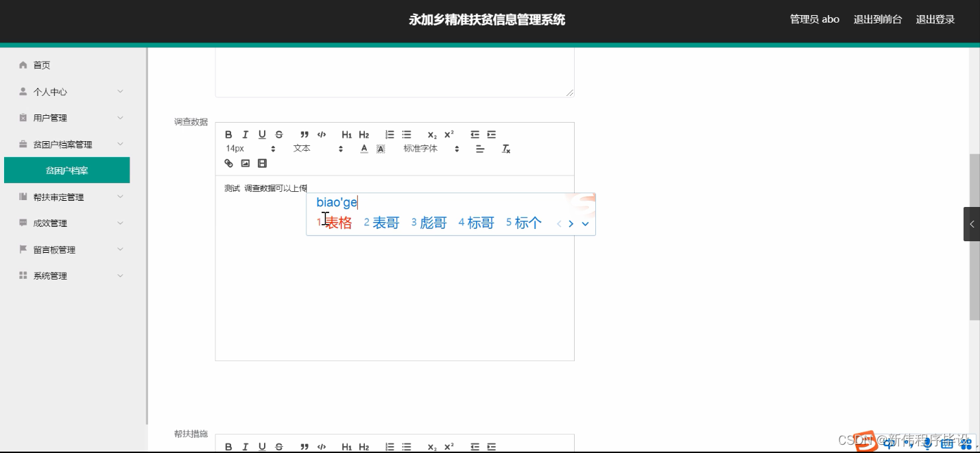The height and width of the screenshot is (453, 980).
Task: Click 退出登录 in the top bar
Action: (935, 19)
